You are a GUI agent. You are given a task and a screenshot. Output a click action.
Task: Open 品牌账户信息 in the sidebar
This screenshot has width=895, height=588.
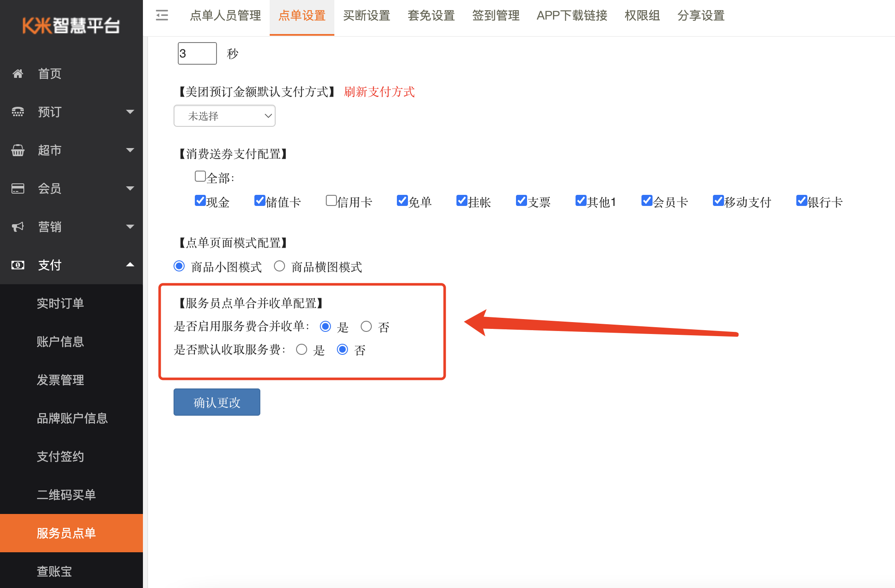point(71,418)
